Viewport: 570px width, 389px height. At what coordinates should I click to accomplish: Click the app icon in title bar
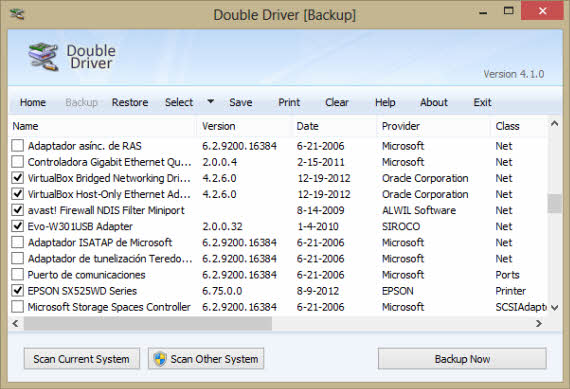pyautogui.click(x=17, y=15)
